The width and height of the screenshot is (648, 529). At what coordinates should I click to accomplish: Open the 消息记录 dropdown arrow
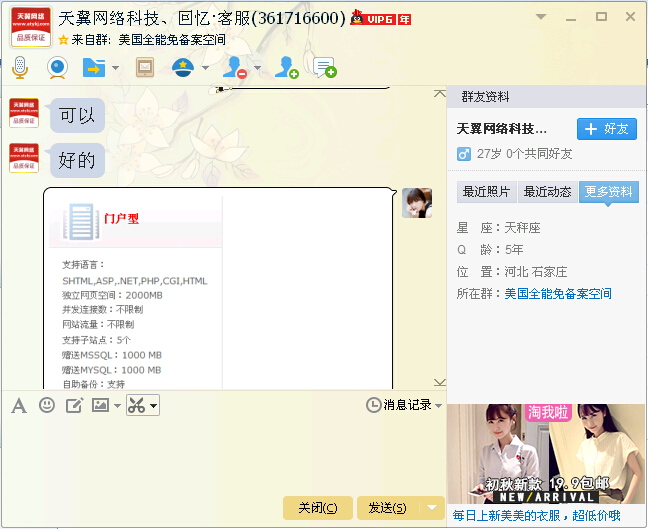(x=438, y=405)
